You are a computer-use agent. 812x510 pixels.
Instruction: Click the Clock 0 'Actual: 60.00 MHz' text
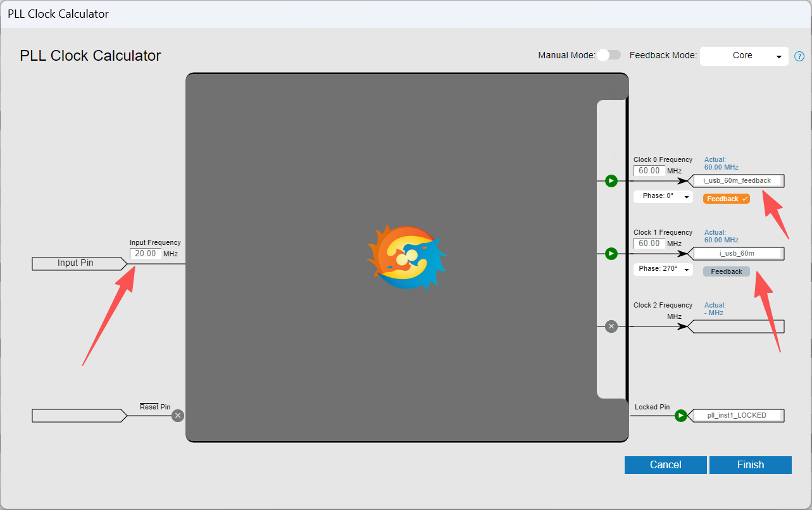[721, 163]
